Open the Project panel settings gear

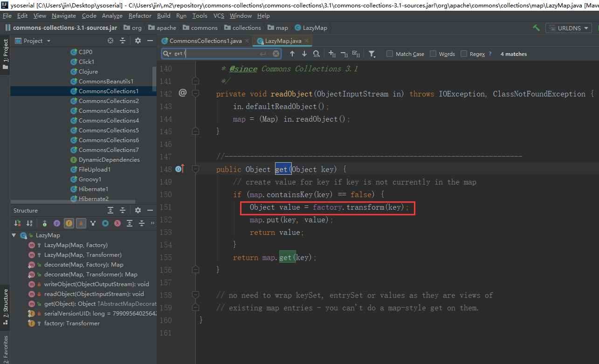[138, 41]
